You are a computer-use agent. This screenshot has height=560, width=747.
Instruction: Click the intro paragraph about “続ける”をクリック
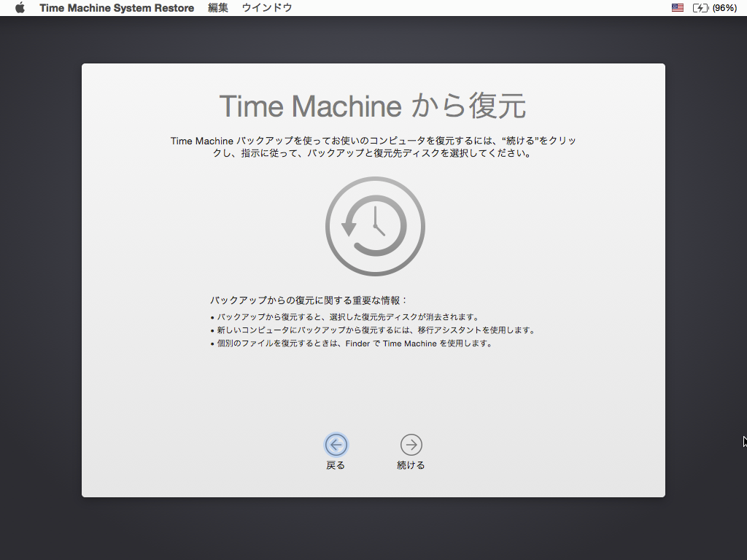(373, 147)
